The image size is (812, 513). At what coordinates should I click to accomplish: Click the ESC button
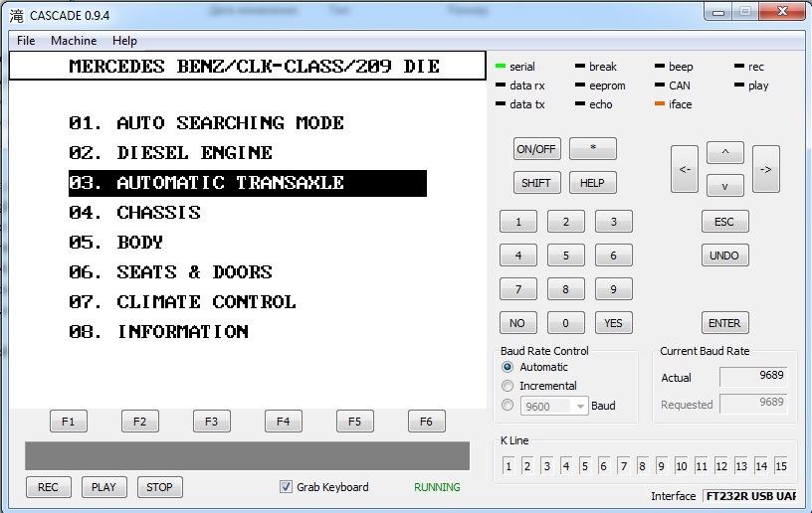pos(725,222)
